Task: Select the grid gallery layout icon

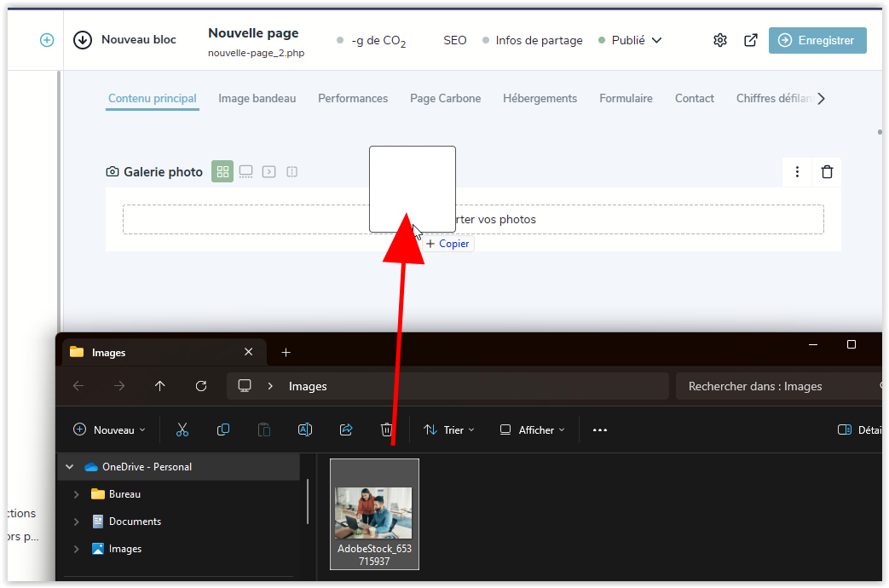Action: (x=222, y=172)
